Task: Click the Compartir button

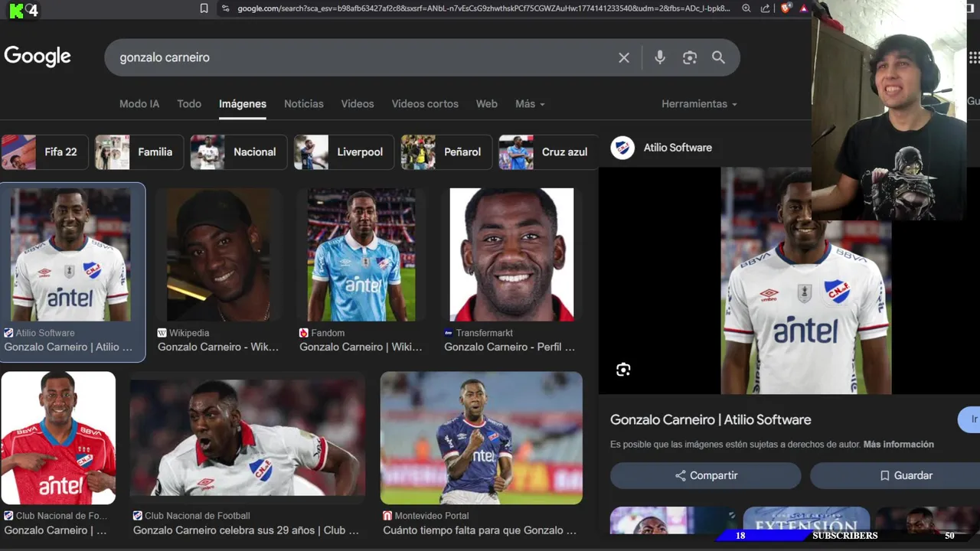Action: click(706, 475)
